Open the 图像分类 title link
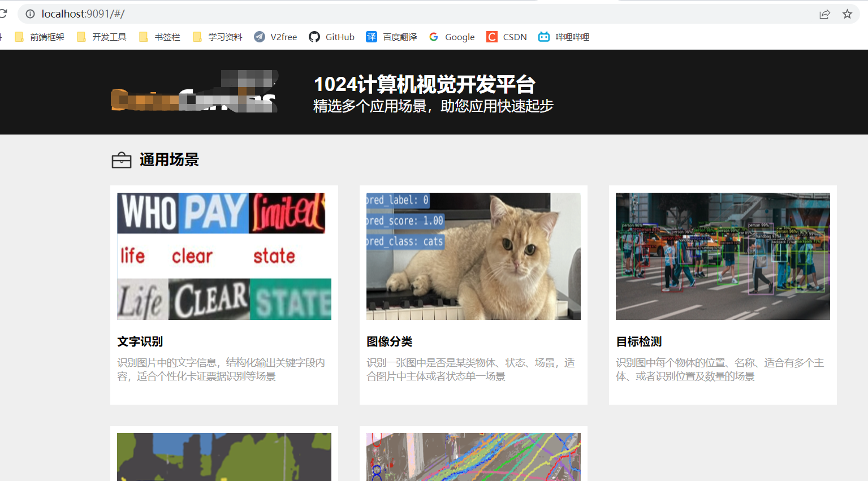The width and height of the screenshot is (868, 481). 389,341
